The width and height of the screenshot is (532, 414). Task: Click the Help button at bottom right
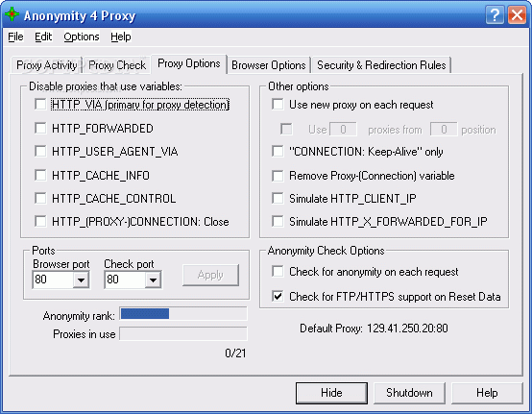pos(487,393)
